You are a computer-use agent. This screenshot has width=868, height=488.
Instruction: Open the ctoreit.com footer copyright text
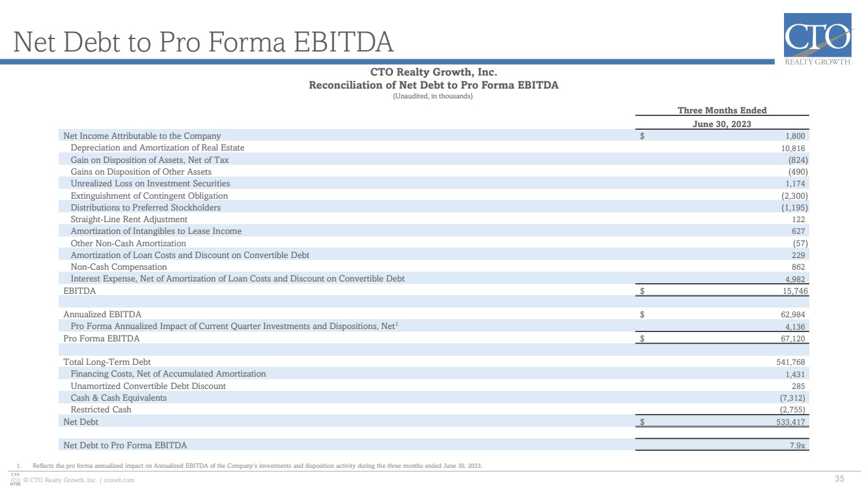[79, 480]
